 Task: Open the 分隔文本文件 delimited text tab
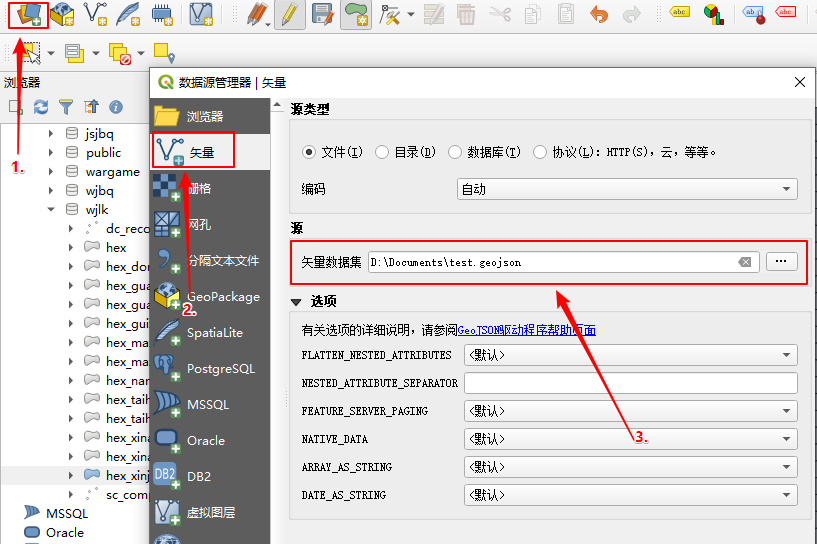click(x=210, y=261)
